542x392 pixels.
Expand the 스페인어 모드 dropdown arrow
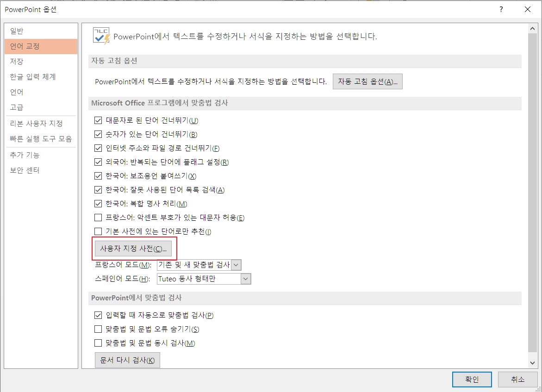[x=246, y=279]
